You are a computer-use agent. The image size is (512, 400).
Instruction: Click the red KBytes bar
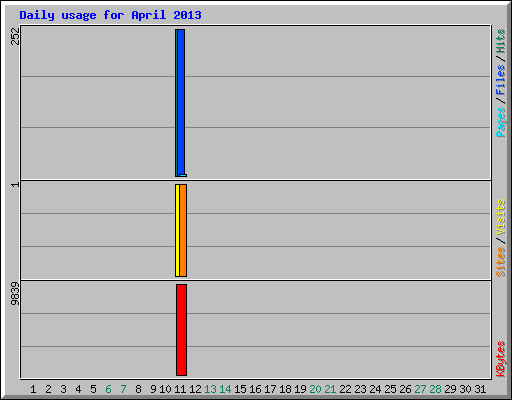182,330
